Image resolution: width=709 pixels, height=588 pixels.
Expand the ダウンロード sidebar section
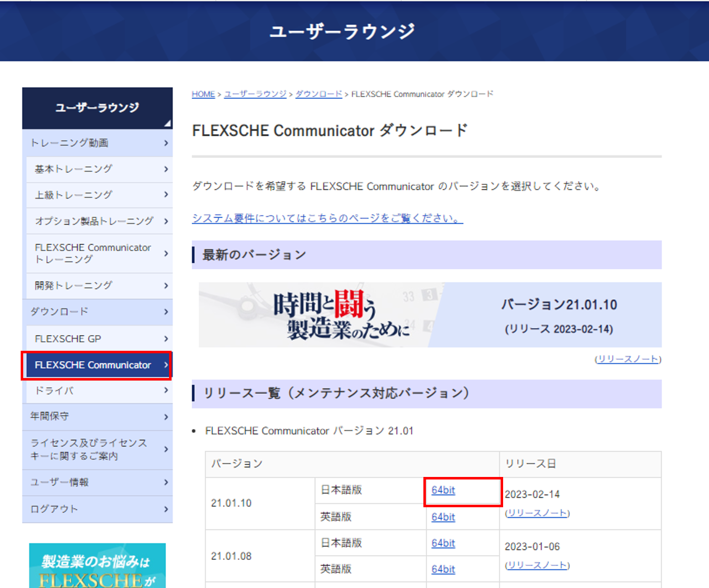coord(60,312)
